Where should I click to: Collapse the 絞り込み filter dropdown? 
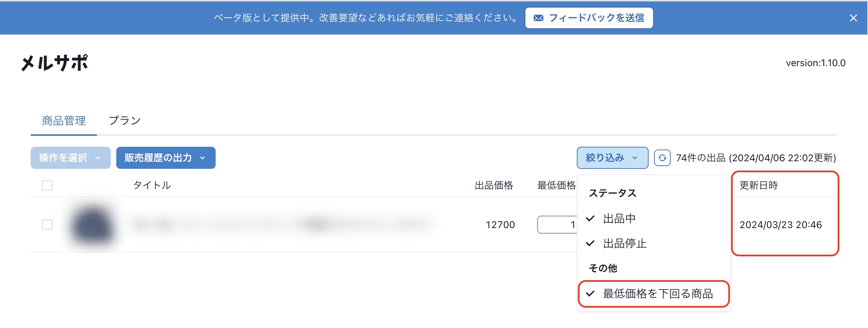click(612, 158)
